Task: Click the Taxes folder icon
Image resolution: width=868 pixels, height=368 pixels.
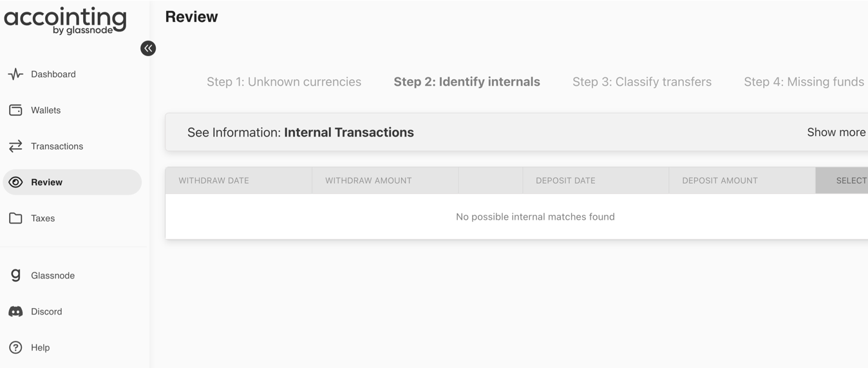Action: pos(15,218)
